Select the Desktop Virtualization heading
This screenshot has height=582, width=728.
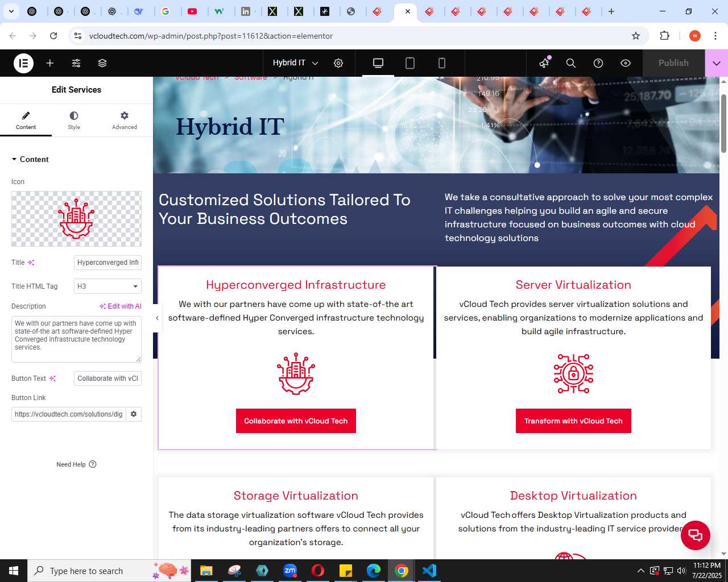pos(573,496)
